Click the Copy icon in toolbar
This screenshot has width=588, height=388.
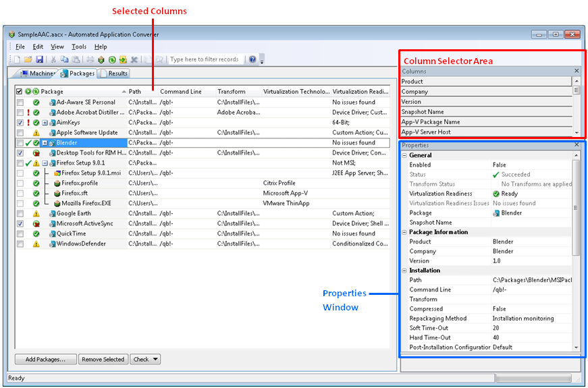tap(64, 59)
